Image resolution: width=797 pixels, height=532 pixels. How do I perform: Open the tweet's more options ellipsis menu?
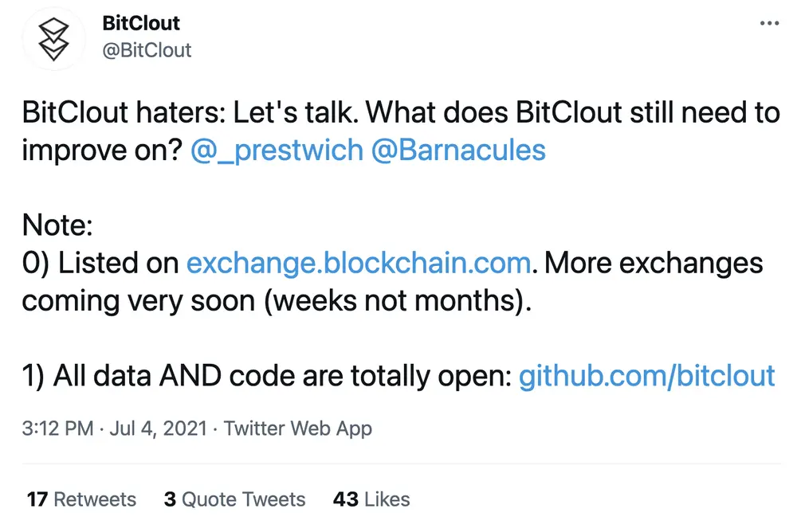[x=768, y=22]
